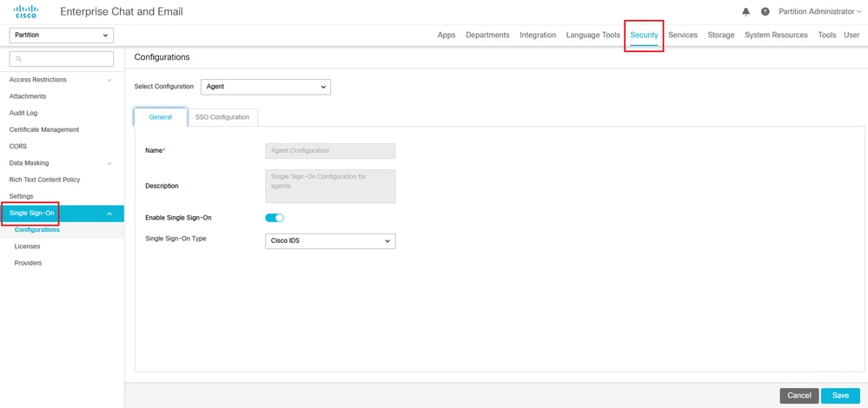868x408 pixels.
Task: Click the sidebar search field
Action: (x=62, y=59)
